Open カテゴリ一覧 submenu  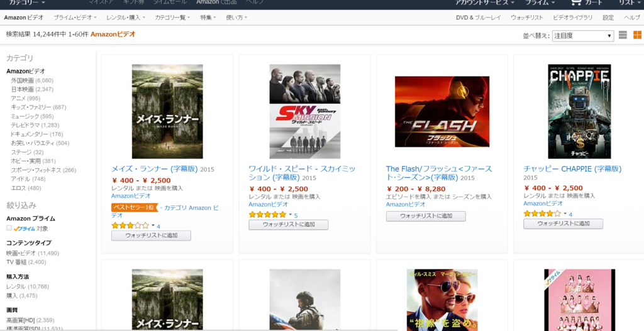[x=172, y=18]
